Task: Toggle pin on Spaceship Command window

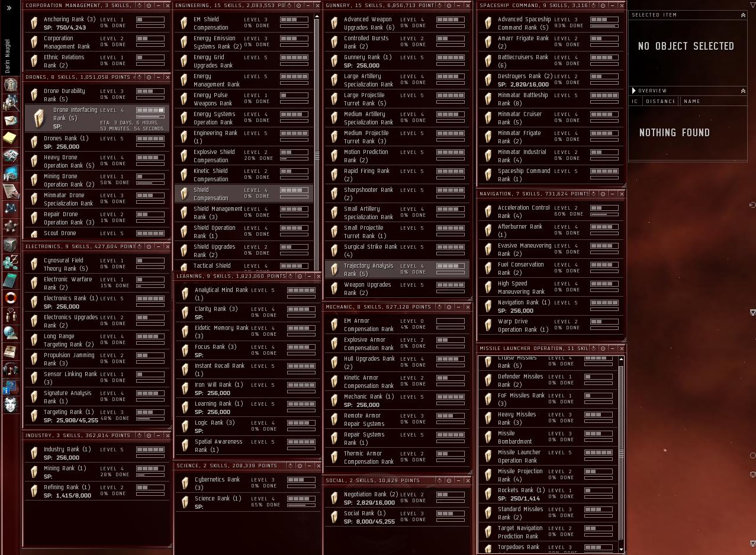Action: pos(603,5)
